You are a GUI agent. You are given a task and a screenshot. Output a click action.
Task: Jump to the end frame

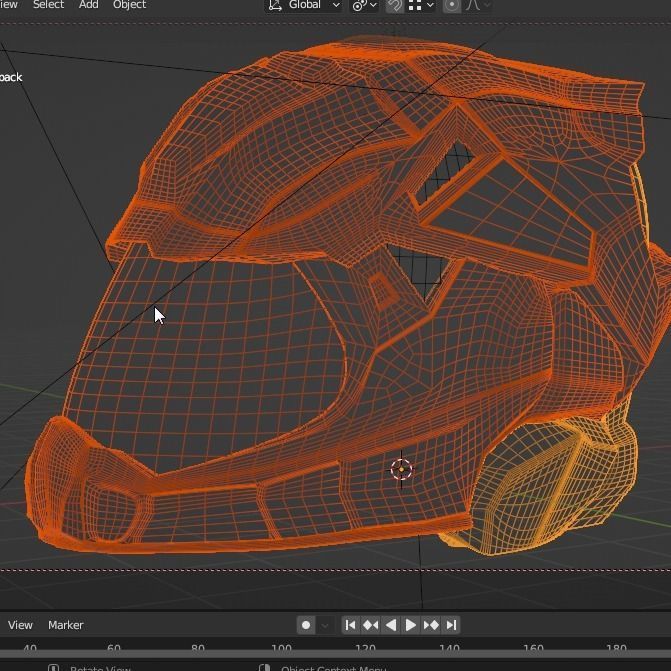click(x=451, y=625)
